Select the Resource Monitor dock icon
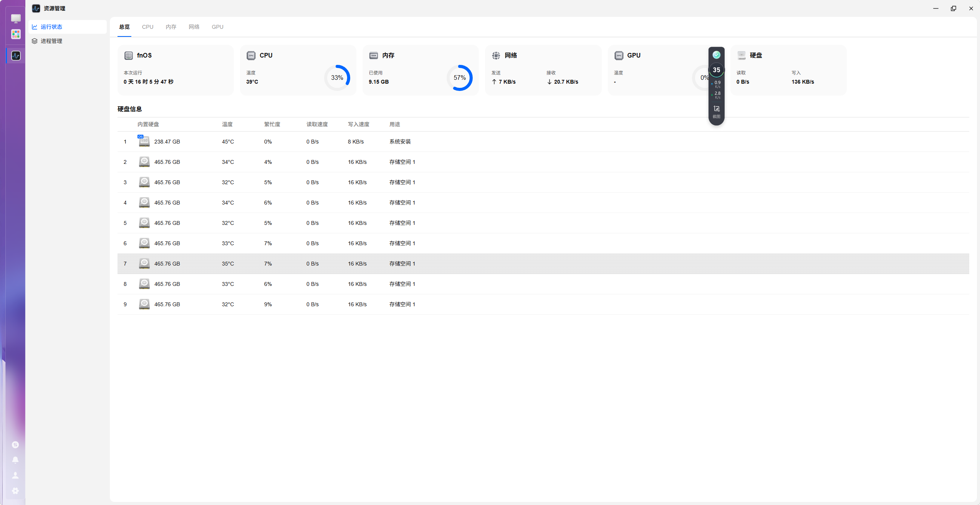Image resolution: width=980 pixels, height=505 pixels. (x=16, y=56)
